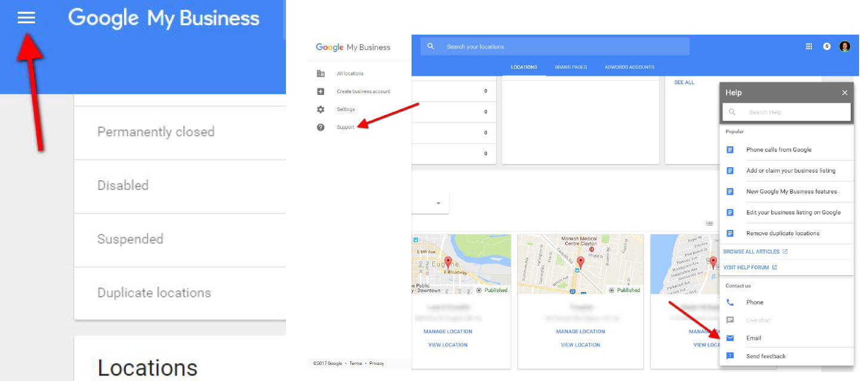This screenshot has height=381, width=868.
Task: Click the Phone contact icon
Action: point(730,302)
